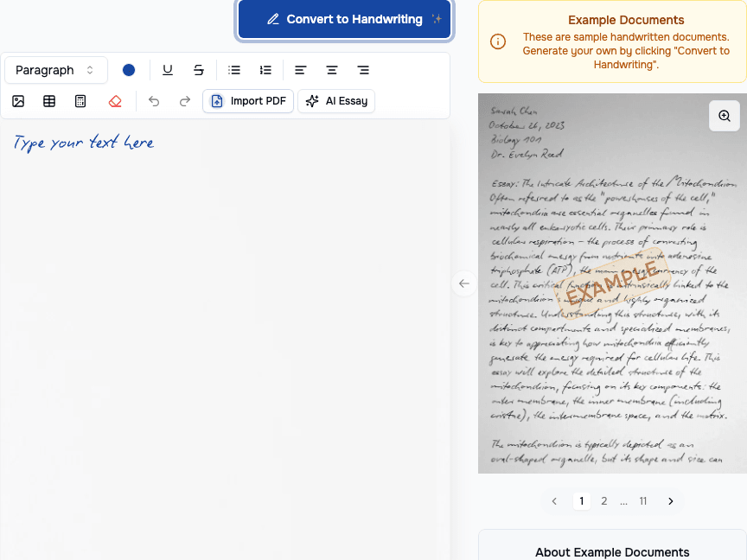The image size is (747, 560).
Task: Zoom into the example document preview
Action: coord(725,116)
